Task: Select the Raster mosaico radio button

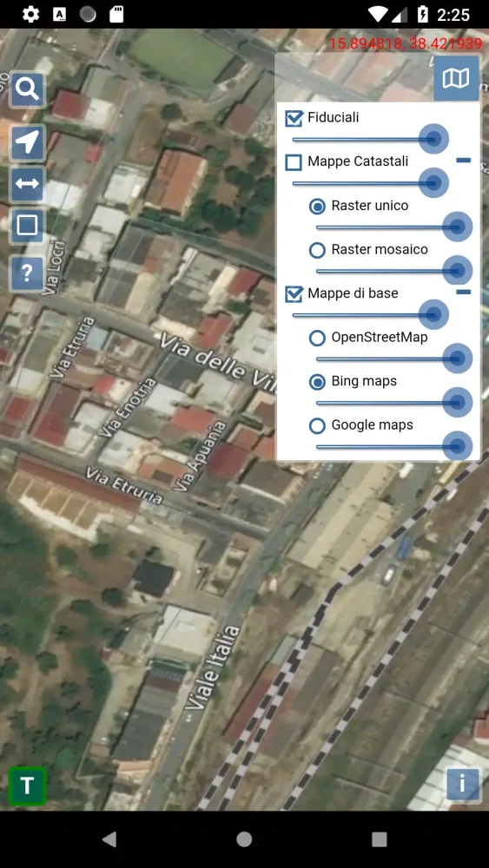Action: pos(317,250)
